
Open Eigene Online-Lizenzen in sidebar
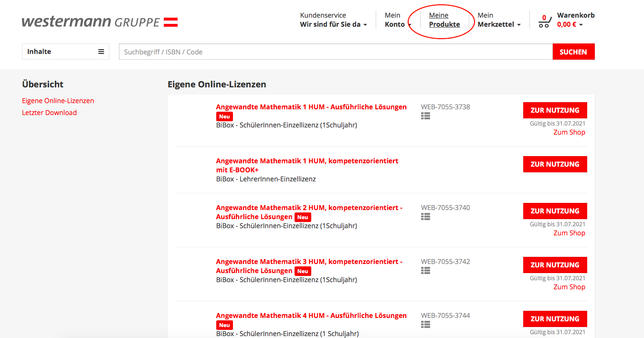tap(58, 101)
